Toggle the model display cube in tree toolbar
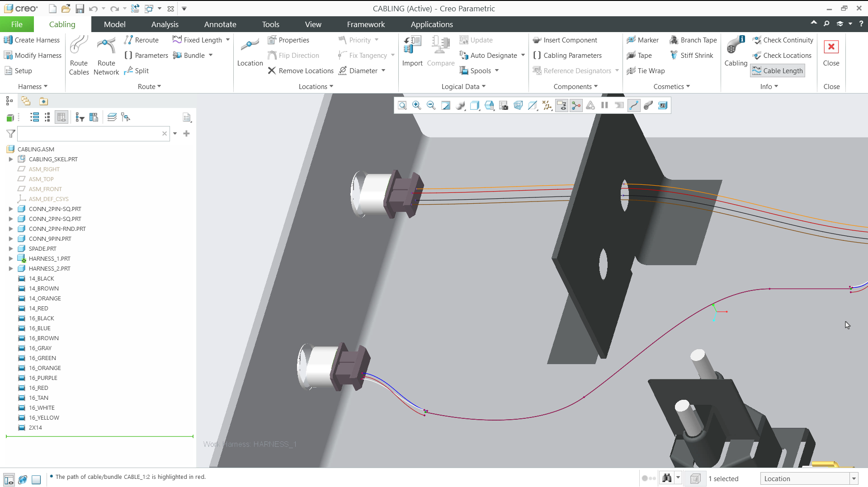Image resolution: width=868 pixels, height=487 pixels. coord(10,117)
